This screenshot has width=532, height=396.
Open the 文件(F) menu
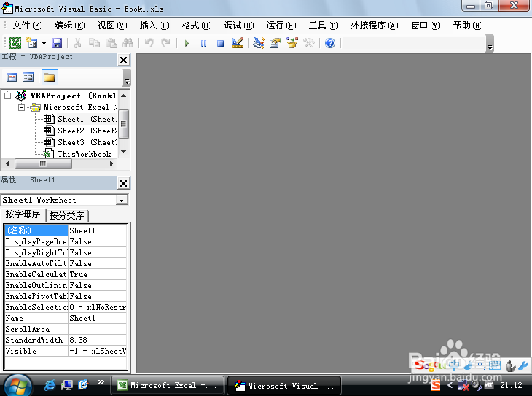coord(28,26)
